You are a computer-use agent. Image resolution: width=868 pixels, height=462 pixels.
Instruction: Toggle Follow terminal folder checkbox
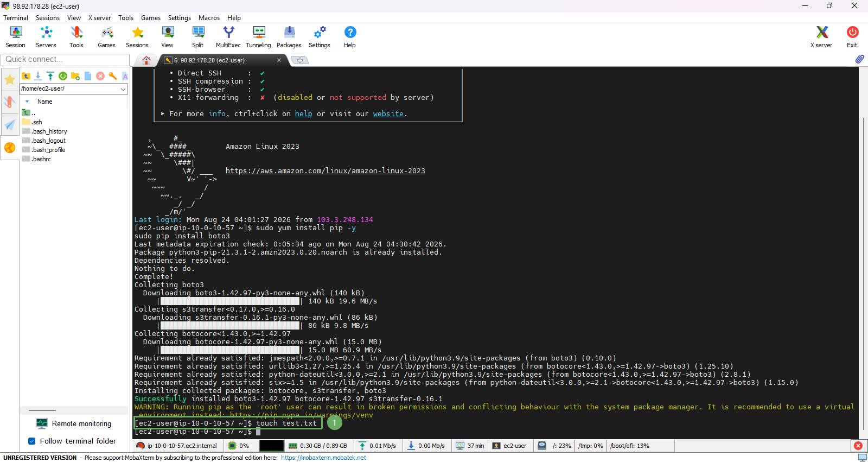[32, 441]
